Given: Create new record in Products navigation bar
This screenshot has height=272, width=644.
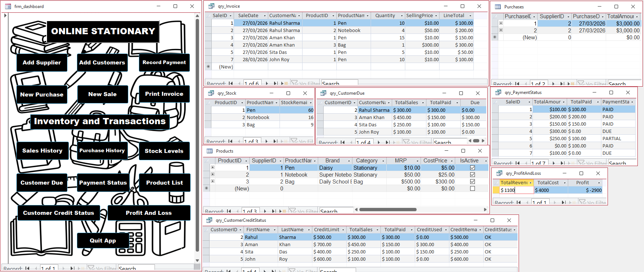Looking at the screenshot, I should pyautogui.click(x=283, y=211).
